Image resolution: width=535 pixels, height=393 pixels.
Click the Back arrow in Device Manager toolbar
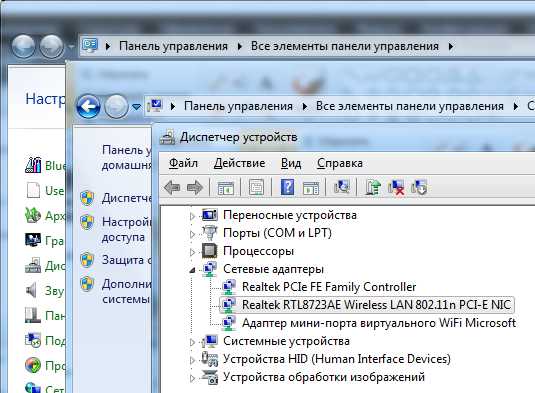tap(172, 187)
